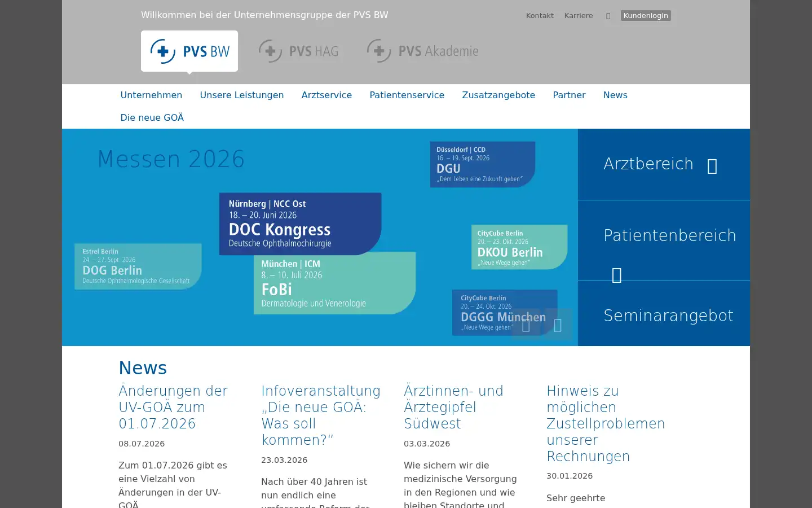This screenshot has height=508, width=812.
Task: Open article Ärztinnen- und Ärztegipfel Südwest
Action: coord(453,407)
